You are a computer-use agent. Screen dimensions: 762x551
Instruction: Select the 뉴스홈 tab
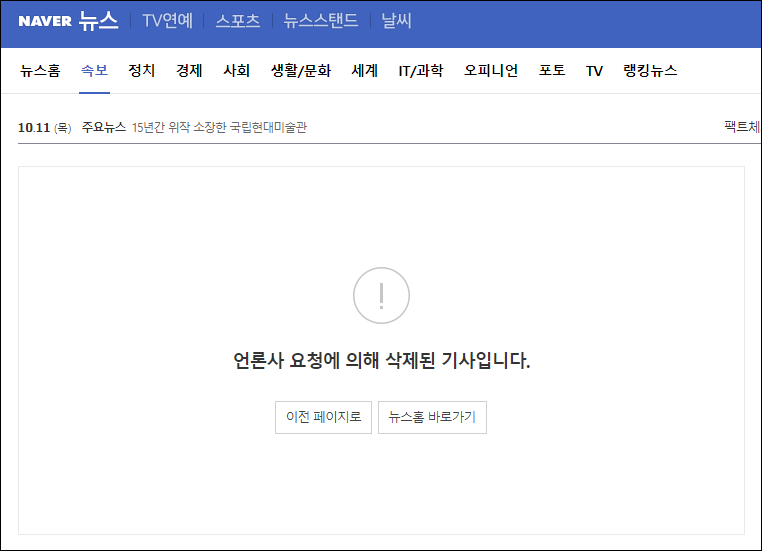pyautogui.click(x=40, y=71)
